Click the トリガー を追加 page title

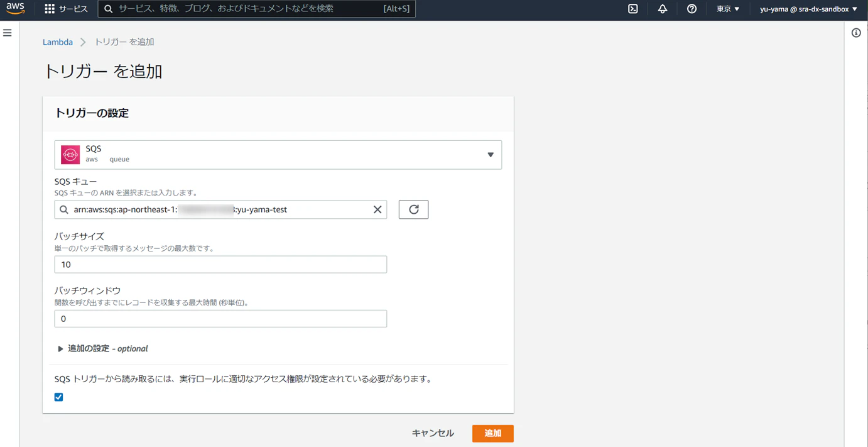tap(103, 71)
